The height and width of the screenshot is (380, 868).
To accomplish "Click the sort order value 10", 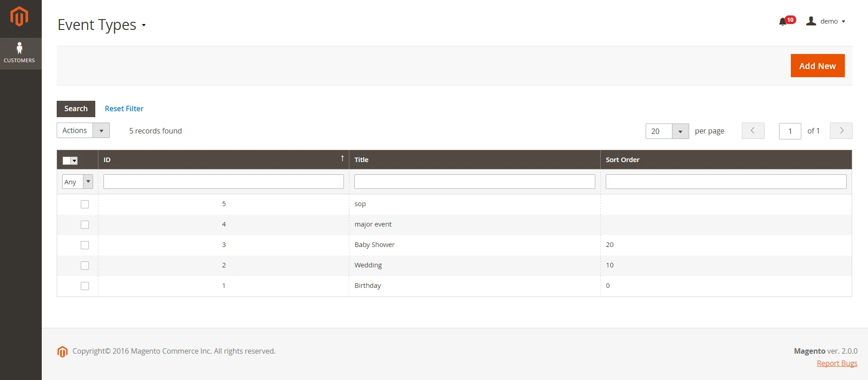I will 609,265.
